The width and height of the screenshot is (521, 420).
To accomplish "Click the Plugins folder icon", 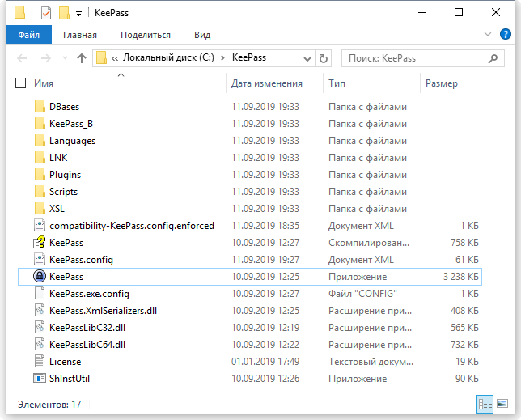I will point(40,174).
